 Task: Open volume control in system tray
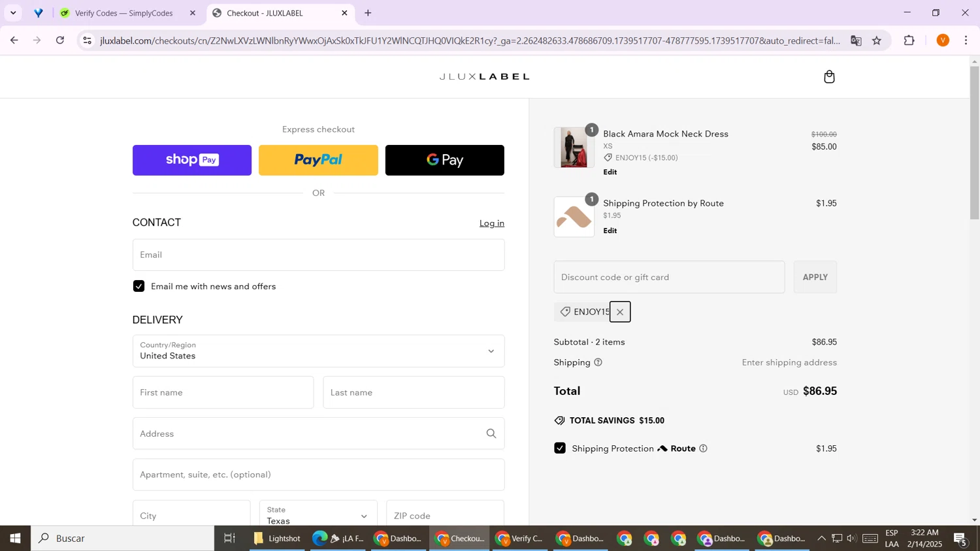point(851,539)
